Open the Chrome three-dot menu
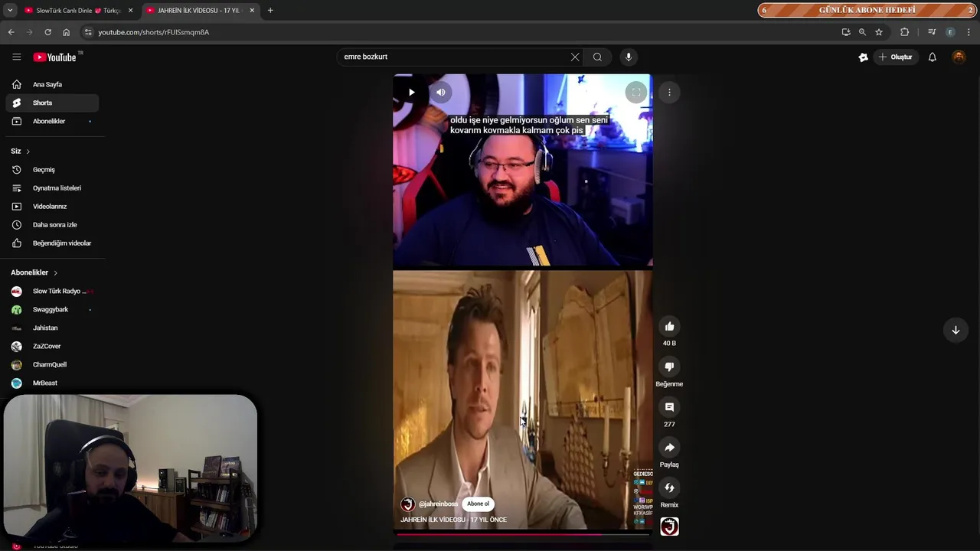Screen dimensions: 980x551 (x=969, y=32)
